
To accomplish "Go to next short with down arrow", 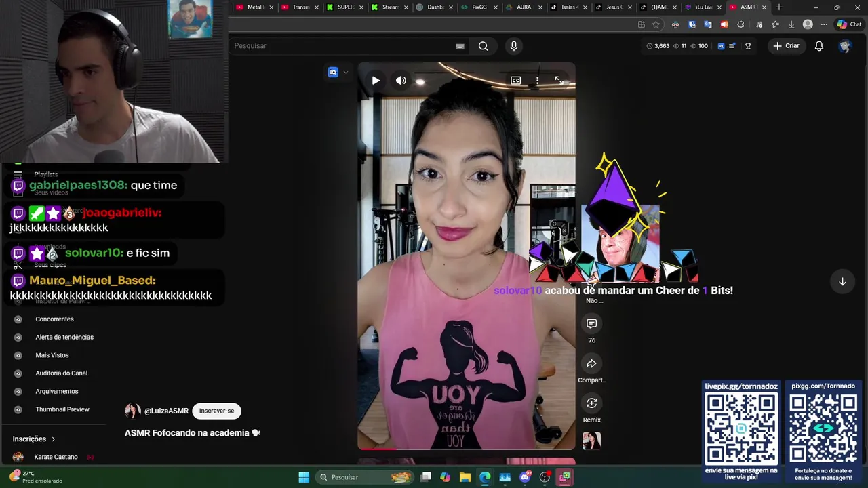I will [842, 281].
